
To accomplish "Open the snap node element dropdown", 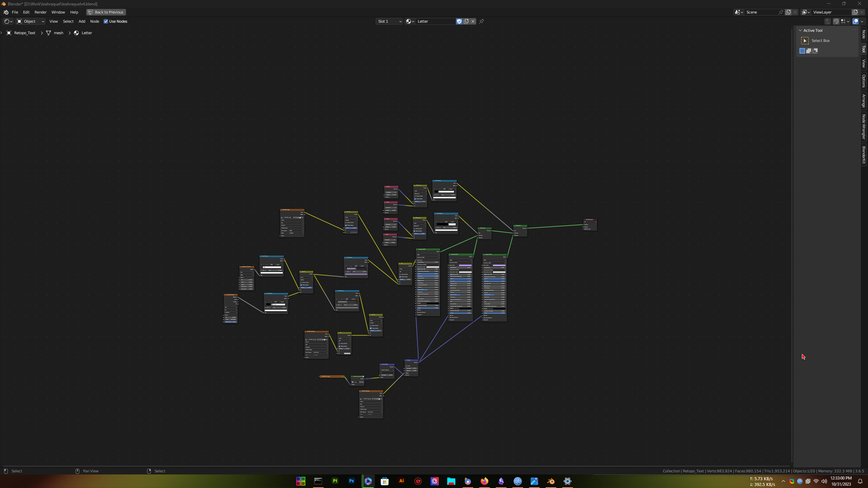I will 845,21.
